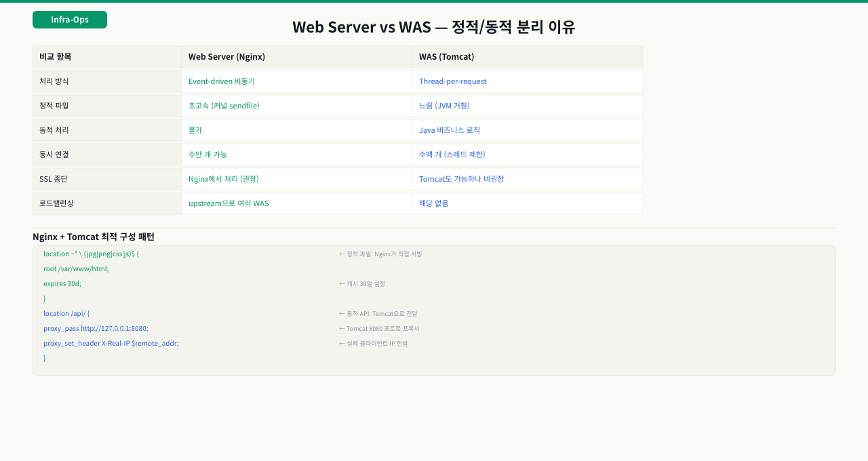868x461 pixels.
Task: Click the 'WAS (Tomcat)' column header
Action: [528, 57]
